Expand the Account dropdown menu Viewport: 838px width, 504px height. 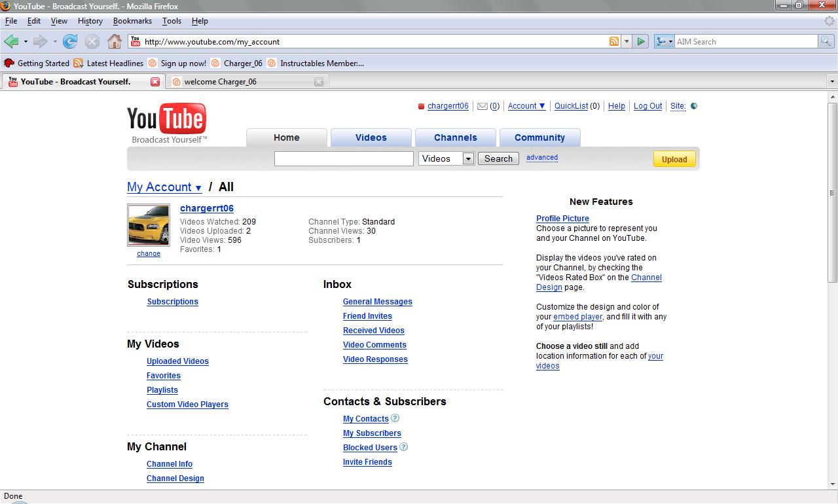point(526,106)
